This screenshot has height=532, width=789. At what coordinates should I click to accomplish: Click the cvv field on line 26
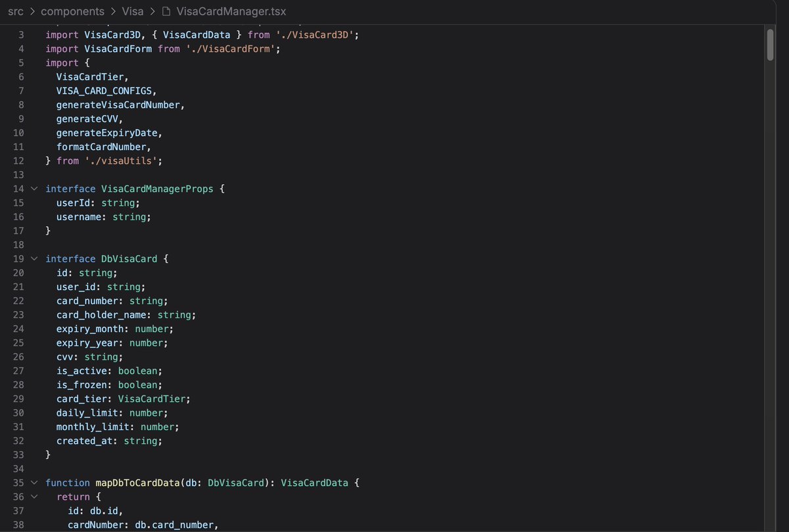click(x=64, y=357)
